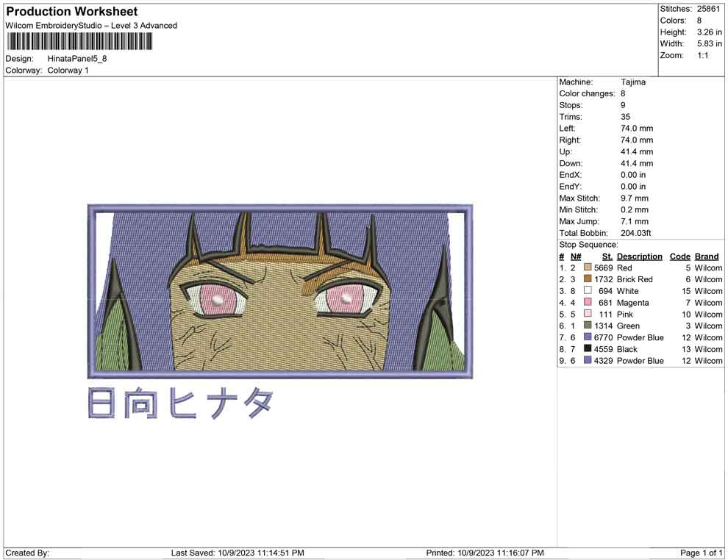The width and height of the screenshot is (728, 560).
Task: Click the Green 1314 color swatch
Action: coord(588,326)
